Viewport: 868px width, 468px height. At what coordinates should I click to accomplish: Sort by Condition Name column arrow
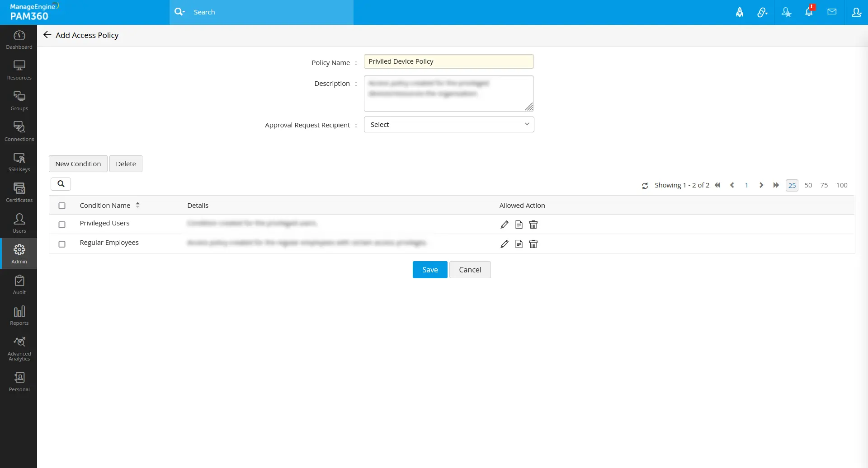coord(137,205)
